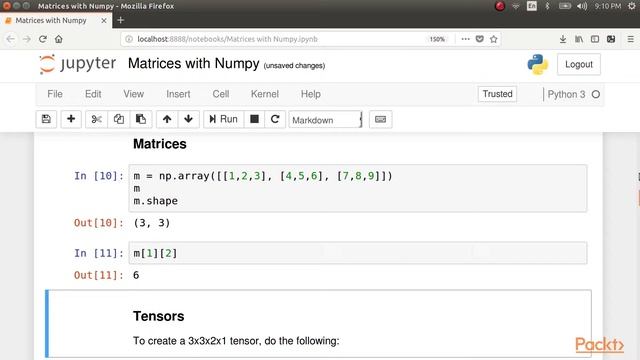Close the Matrices with Numpy tab
Viewport: 640px width, 360px height.
(x=104, y=20)
